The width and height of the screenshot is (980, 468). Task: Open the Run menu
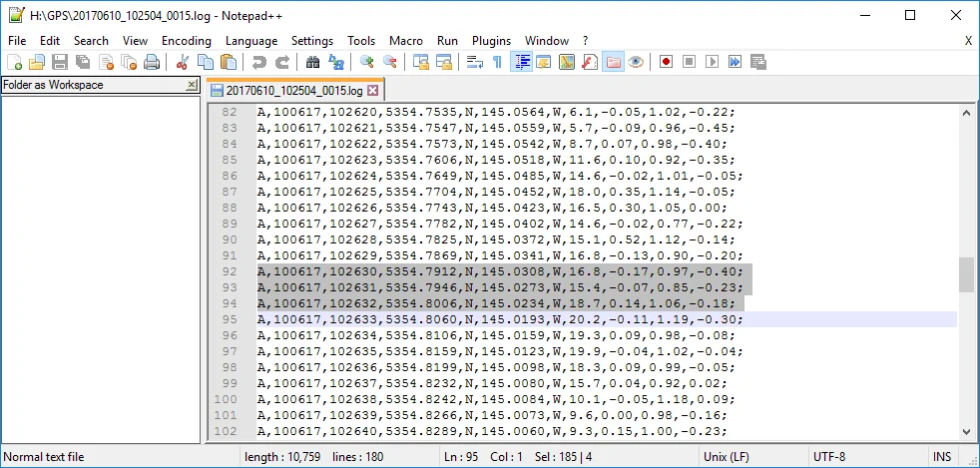(447, 41)
